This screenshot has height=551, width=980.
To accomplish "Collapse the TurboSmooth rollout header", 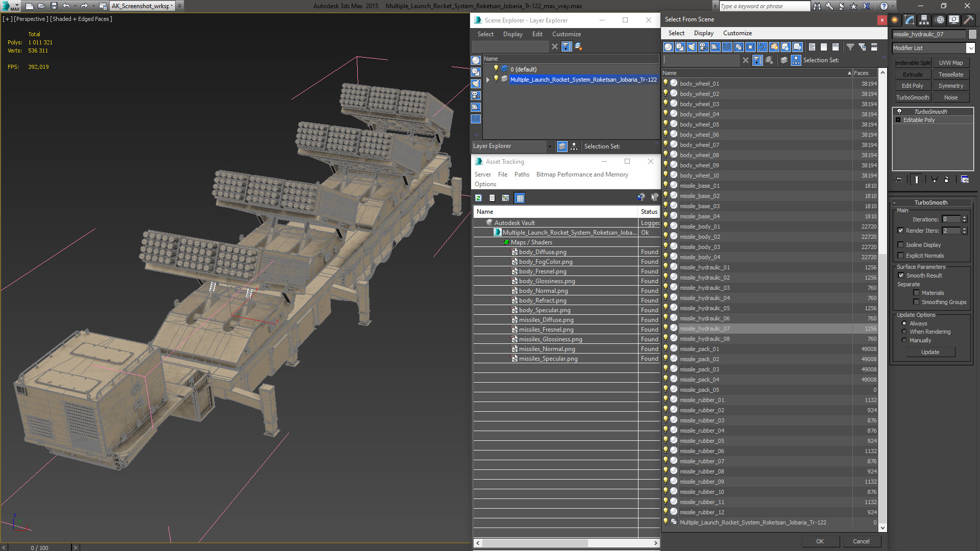I will [930, 203].
